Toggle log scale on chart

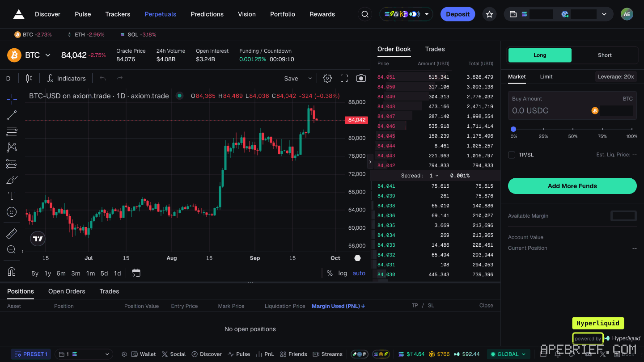pyautogui.click(x=343, y=273)
